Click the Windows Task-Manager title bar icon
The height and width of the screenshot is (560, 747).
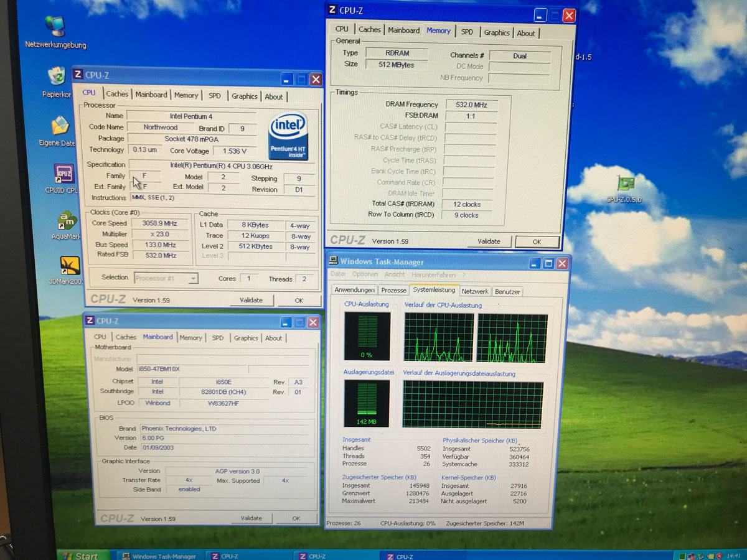click(x=333, y=261)
